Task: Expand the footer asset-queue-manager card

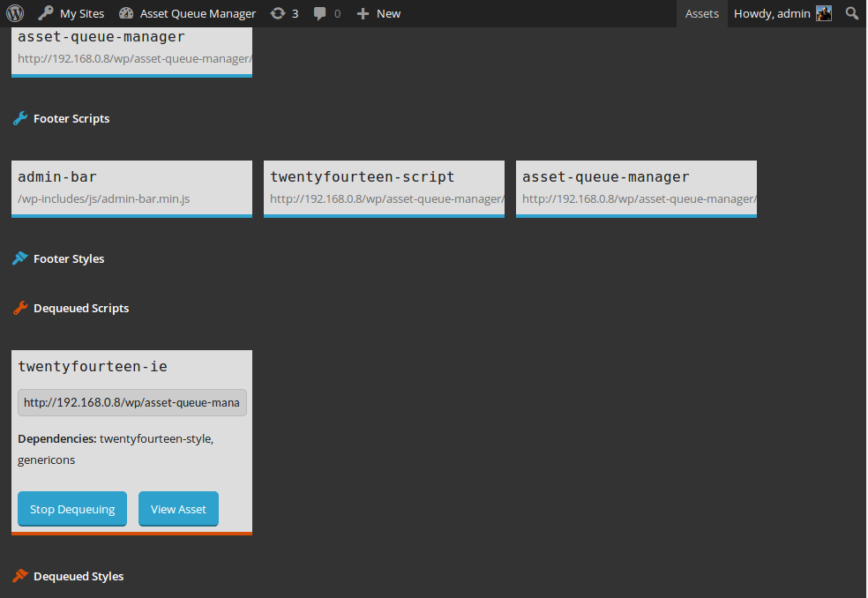Action: point(636,187)
